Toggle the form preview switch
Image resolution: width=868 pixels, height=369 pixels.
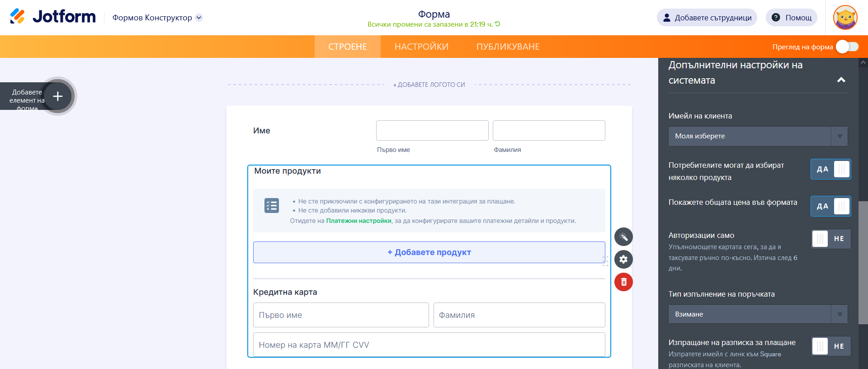tap(847, 47)
